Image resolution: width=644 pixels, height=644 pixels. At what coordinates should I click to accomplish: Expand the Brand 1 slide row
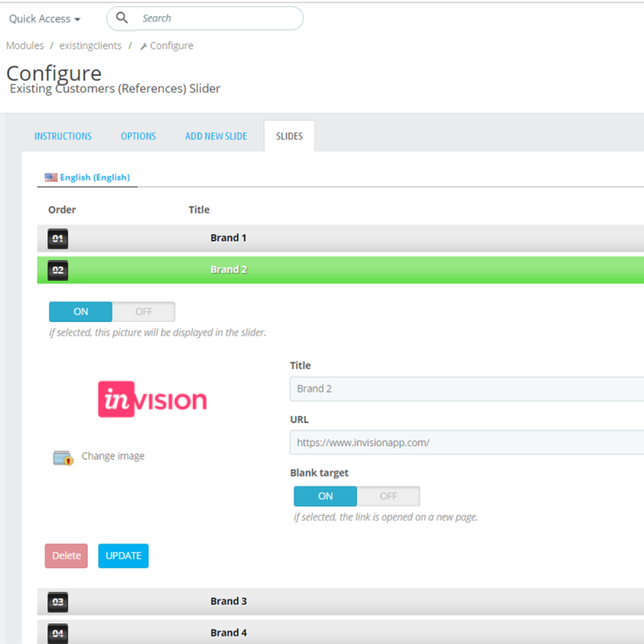[x=341, y=238]
